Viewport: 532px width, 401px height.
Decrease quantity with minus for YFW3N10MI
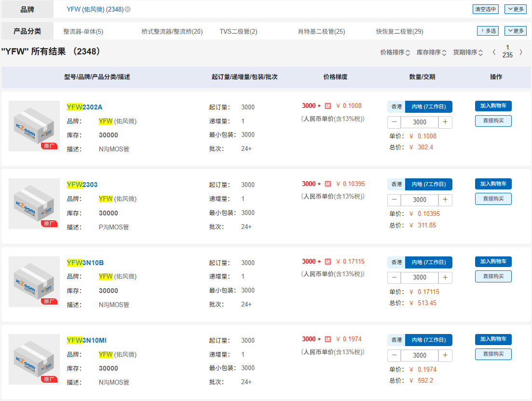coord(394,355)
